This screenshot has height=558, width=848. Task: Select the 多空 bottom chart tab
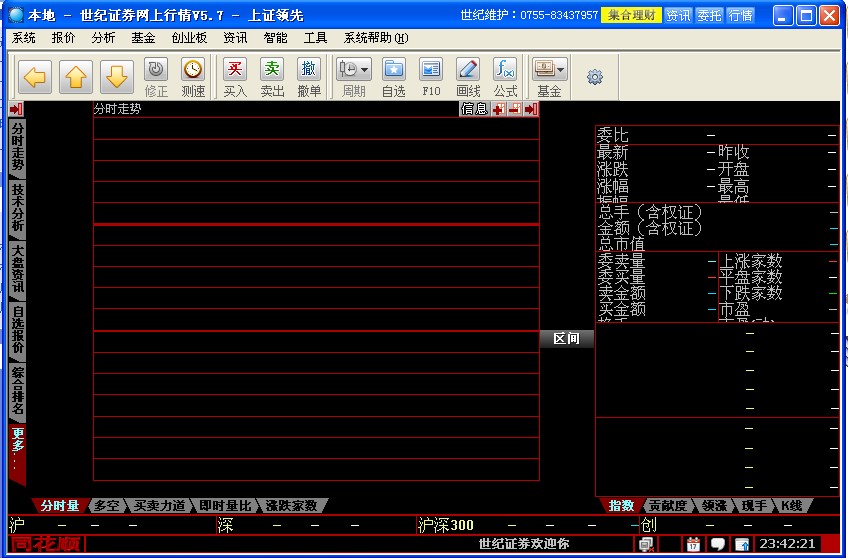[x=107, y=506]
